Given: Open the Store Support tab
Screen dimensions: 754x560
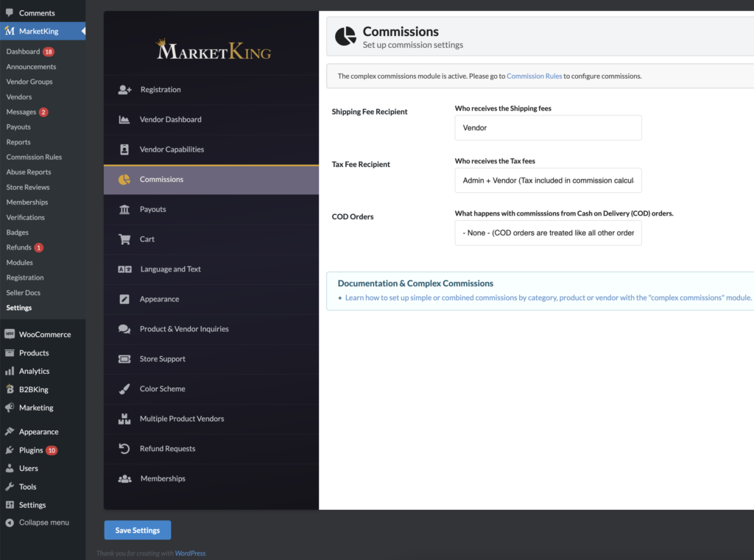Looking at the screenshot, I should point(211,359).
